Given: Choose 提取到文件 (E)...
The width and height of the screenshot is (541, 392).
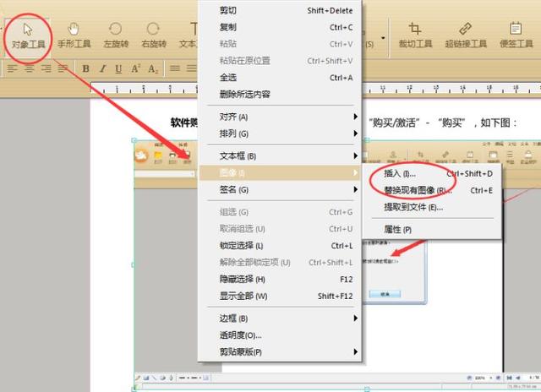Looking at the screenshot, I should pos(432,207).
